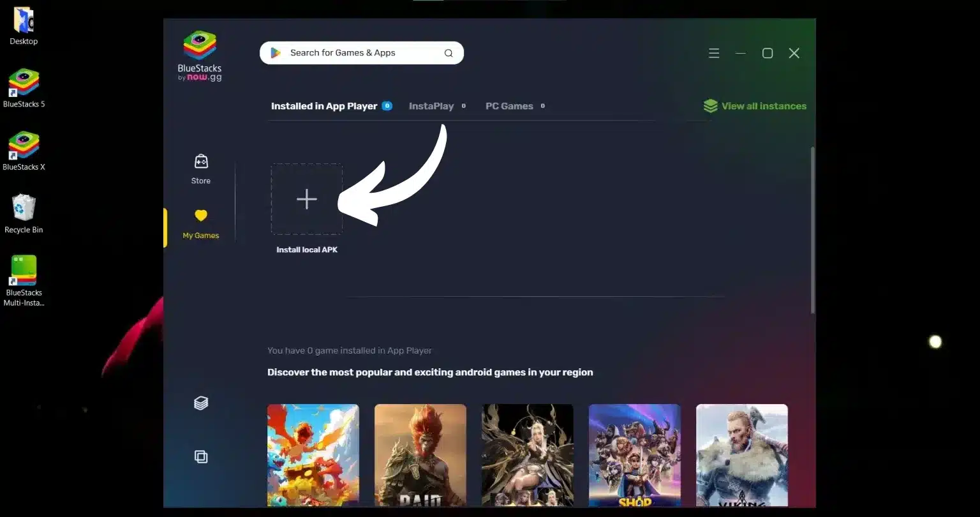980x517 pixels.
Task: Switch to the InstaPlay tab
Action: pyautogui.click(x=437, y=106)
